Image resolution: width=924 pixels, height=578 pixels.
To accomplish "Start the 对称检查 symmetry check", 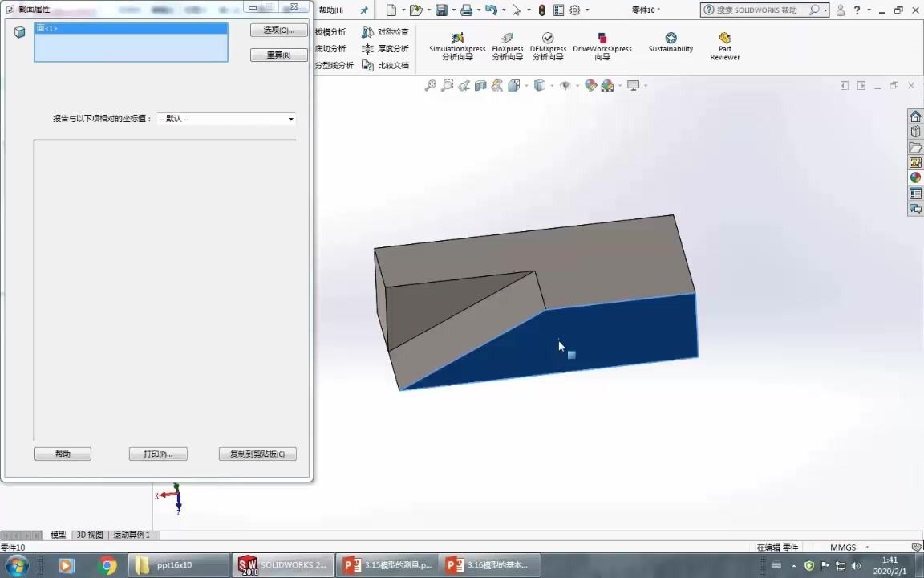I will [x=387, y=32].
